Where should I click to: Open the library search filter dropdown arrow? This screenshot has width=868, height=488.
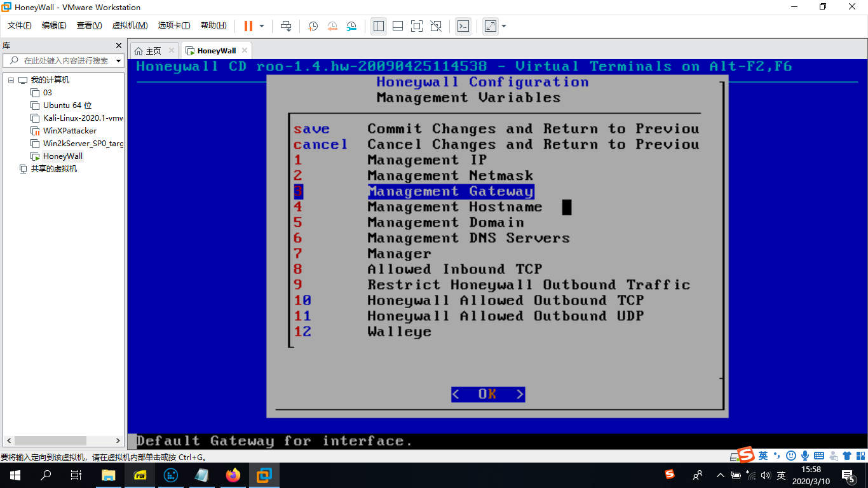coord(118,61)
